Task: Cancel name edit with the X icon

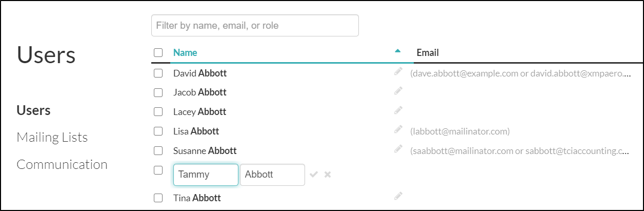Action: tap(328, 175)
